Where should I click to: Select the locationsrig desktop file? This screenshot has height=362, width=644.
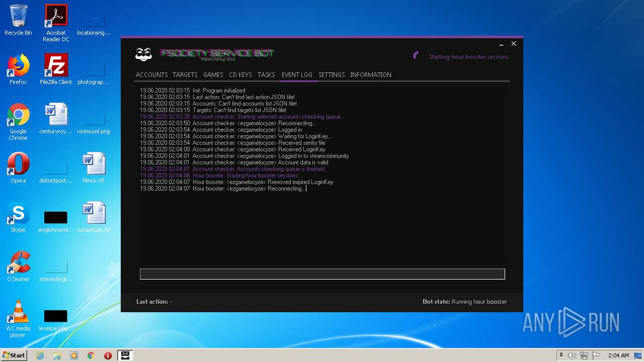click(x=94, y=23)
